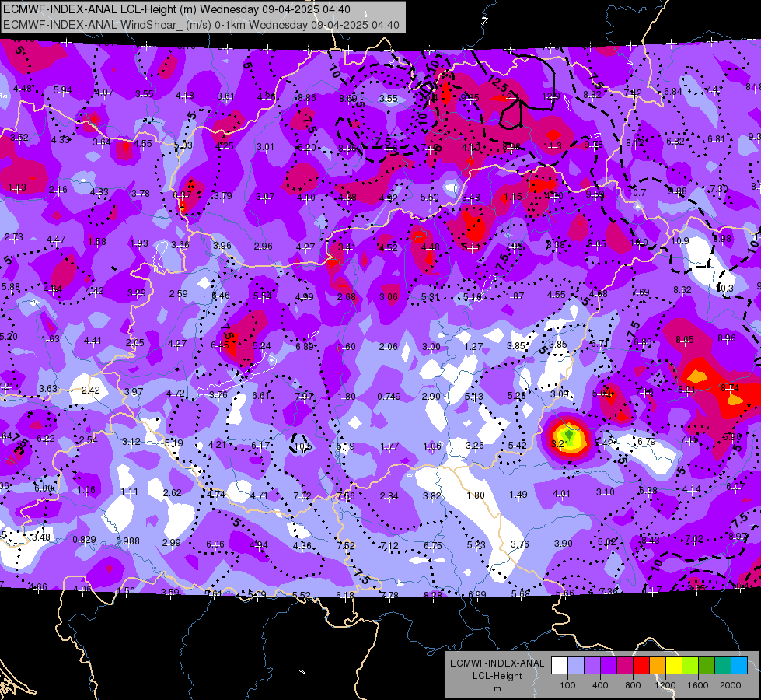
Task: Click the map value "1.93"
Action: pyautogui.click(x=139, y=243)
